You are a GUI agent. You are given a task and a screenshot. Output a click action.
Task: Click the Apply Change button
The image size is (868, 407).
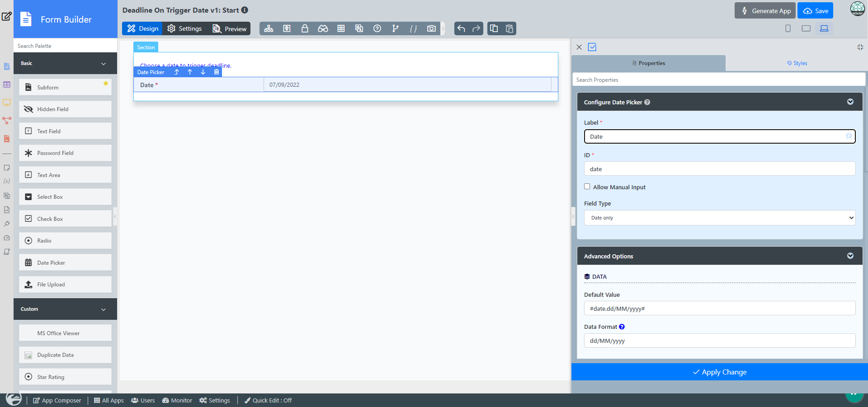tap(720, 372)
